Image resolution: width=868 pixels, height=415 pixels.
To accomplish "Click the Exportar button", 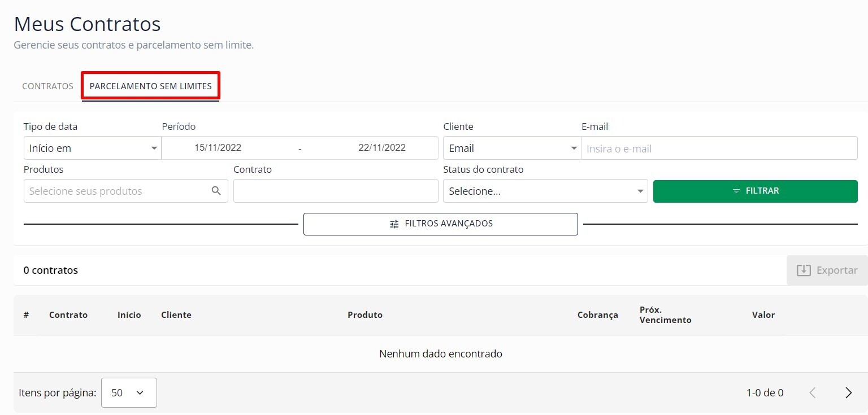I will point(827,270).
